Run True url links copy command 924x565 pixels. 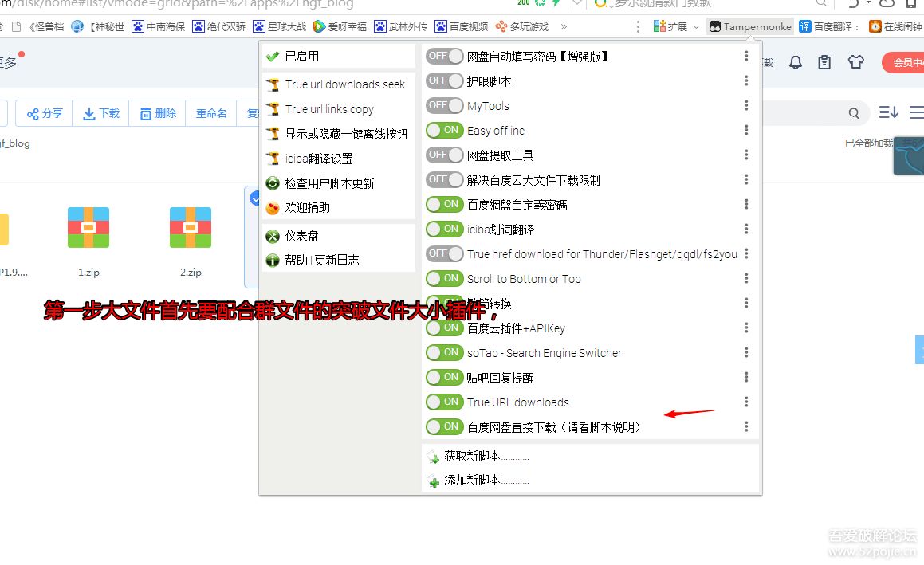pyautogui.click(x=338, y=110)
